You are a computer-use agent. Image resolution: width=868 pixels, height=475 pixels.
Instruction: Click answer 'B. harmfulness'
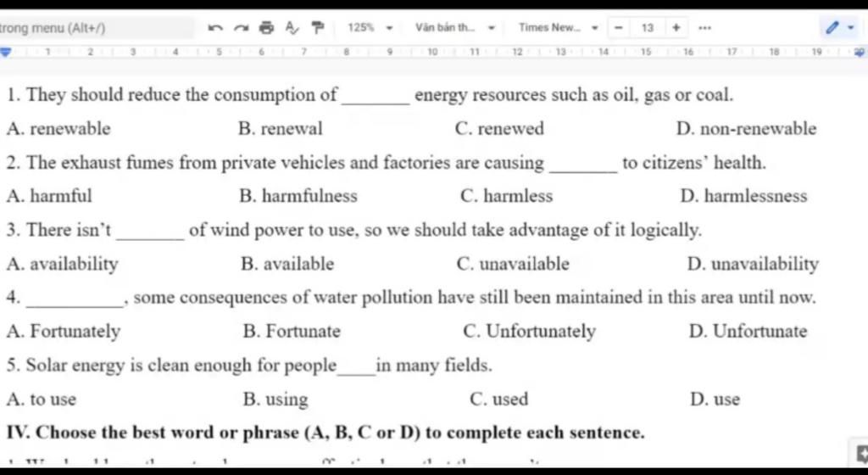click(298, 196)
